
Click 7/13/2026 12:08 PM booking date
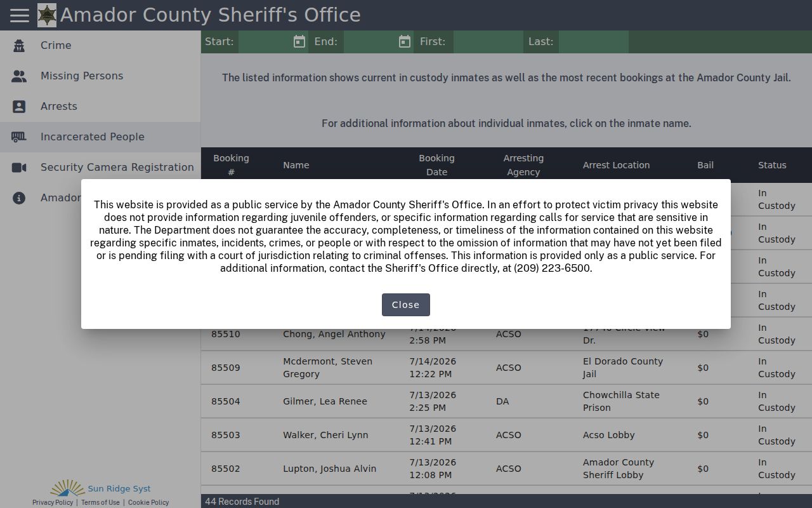point(433,469)
